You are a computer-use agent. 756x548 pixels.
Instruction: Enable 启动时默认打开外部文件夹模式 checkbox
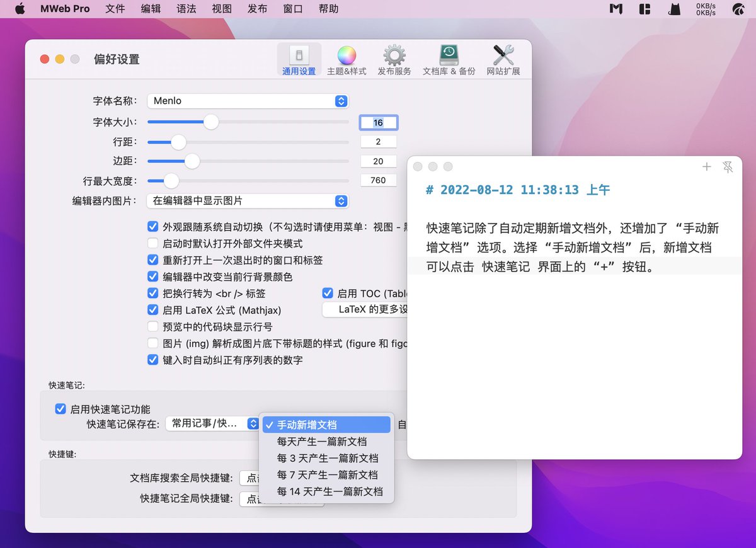click(x=152, y=243)
